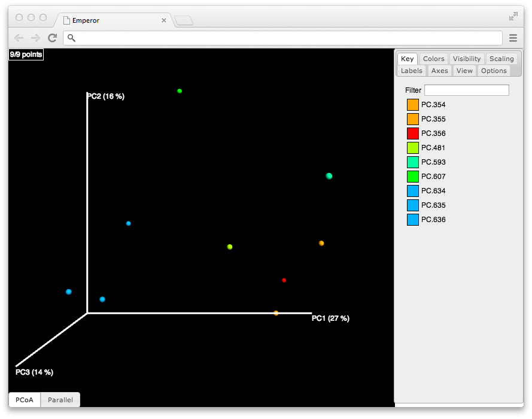Open the Labels tab
The width and height of the screenshot is (532, 419).
[x=412, y=71]
